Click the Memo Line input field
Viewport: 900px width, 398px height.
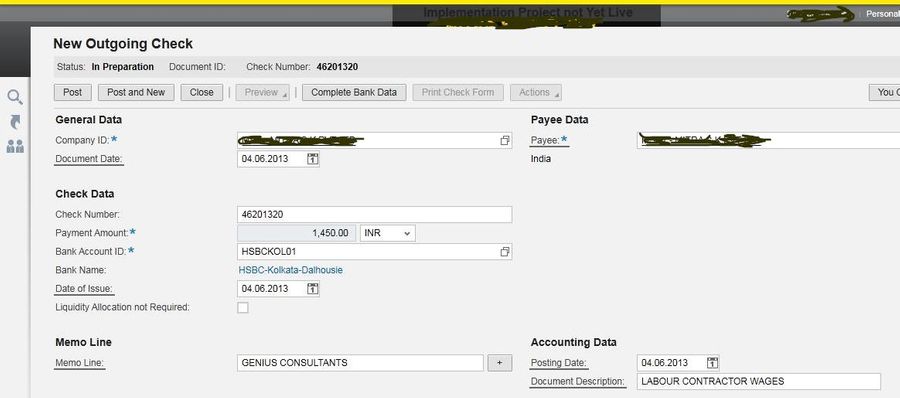click(360, 363)
